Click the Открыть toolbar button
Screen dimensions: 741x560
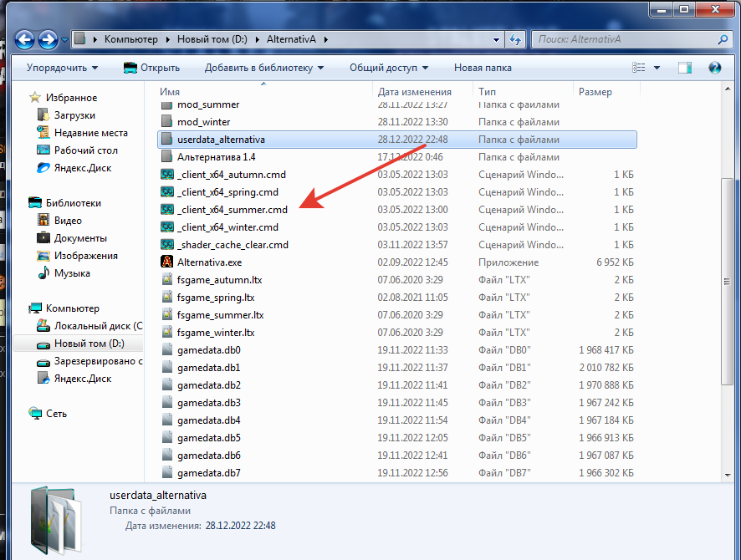151,68
